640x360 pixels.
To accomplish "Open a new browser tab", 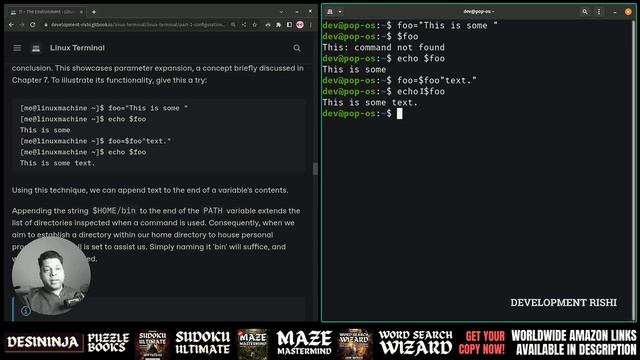I will 94,12.
